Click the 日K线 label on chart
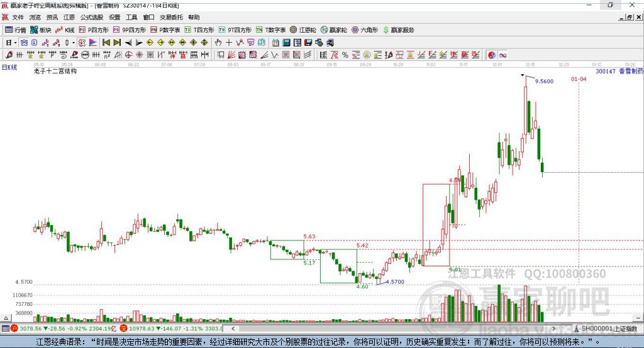 point(9,67)
